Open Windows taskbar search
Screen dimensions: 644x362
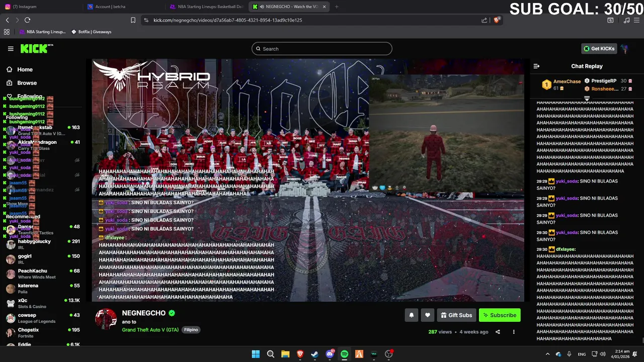(x=270, y=354)
